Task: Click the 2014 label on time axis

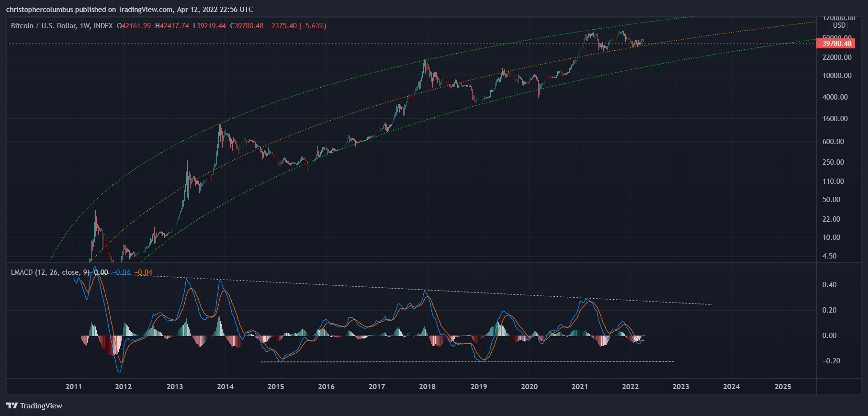Action: pos(225,387)
